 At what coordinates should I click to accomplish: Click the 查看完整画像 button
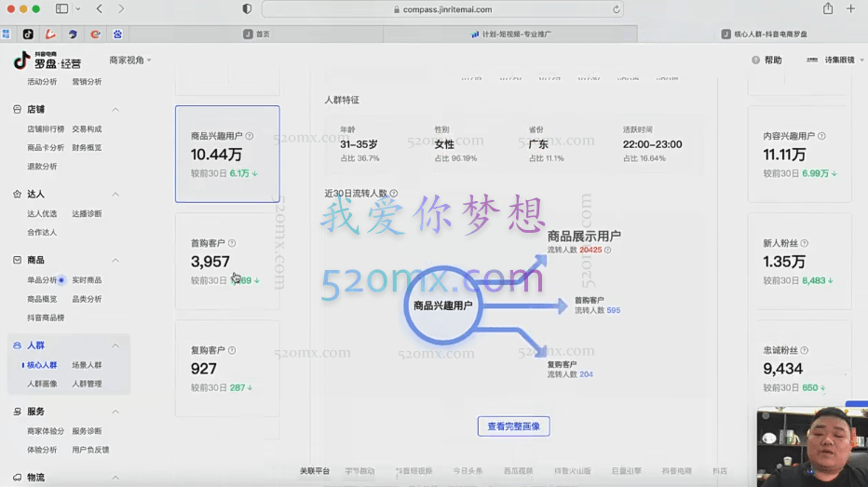pyautogui.click(x=513, y=426)
